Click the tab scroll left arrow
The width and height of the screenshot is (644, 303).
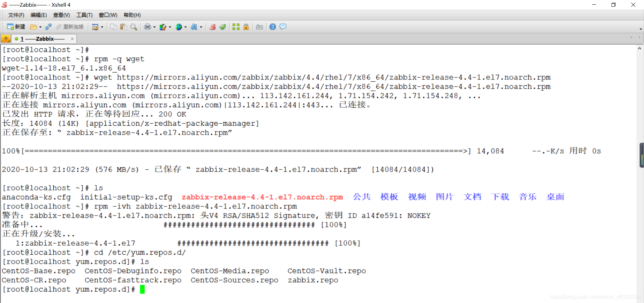631,38
